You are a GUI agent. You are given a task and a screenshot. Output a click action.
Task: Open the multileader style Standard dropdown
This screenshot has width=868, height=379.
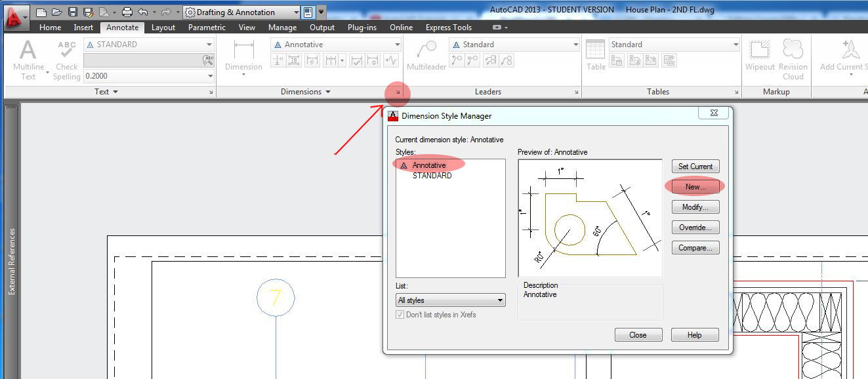514,45
